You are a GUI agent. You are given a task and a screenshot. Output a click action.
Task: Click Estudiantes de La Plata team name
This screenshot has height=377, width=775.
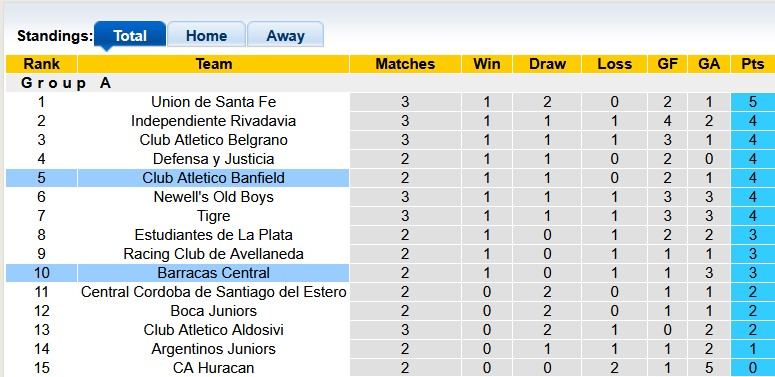click(x=214, y=235)
